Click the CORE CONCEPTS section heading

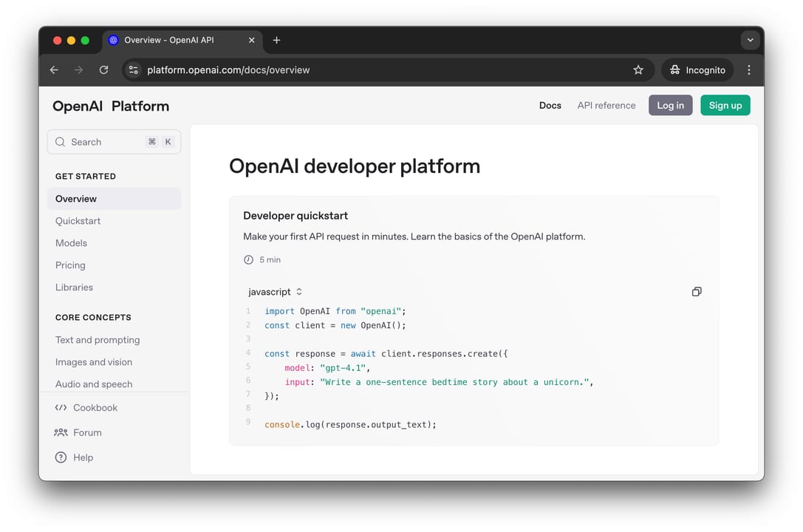point(93,318)
